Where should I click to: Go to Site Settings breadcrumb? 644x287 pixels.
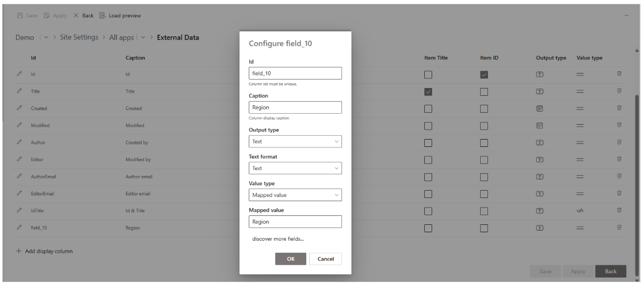pos(79,37)
